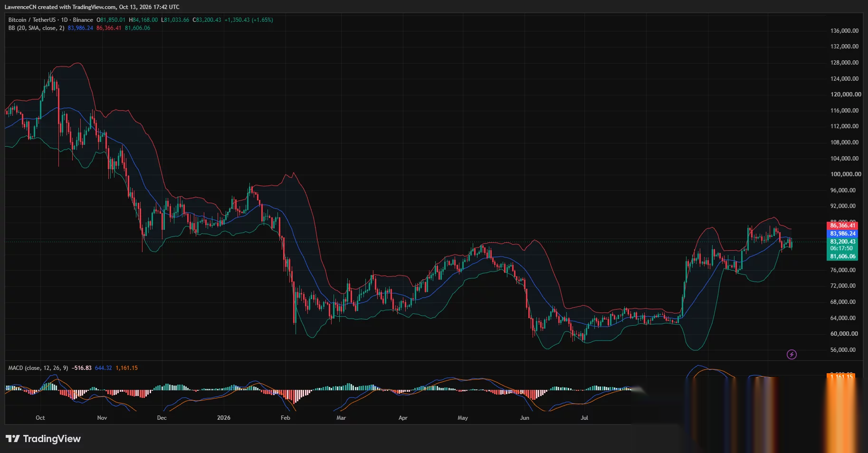Screen dimensions: 868x453
Task: Select the 2026 label on time axis
Action: tap(224, 418)
